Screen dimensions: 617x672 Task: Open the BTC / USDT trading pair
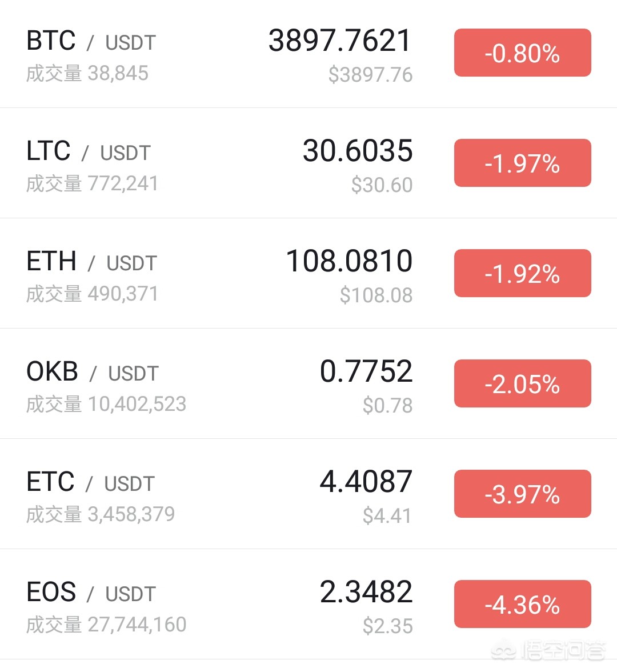91,42
